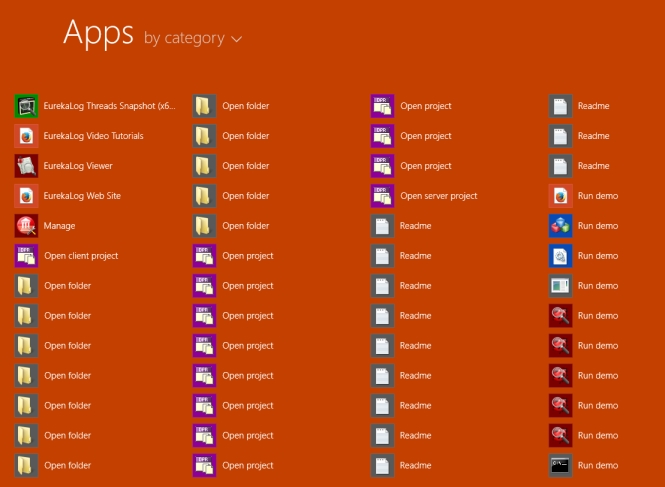
Task: Readme tile in EurekaLog Video Tutorials row
Action: click(x=579, y=136)
